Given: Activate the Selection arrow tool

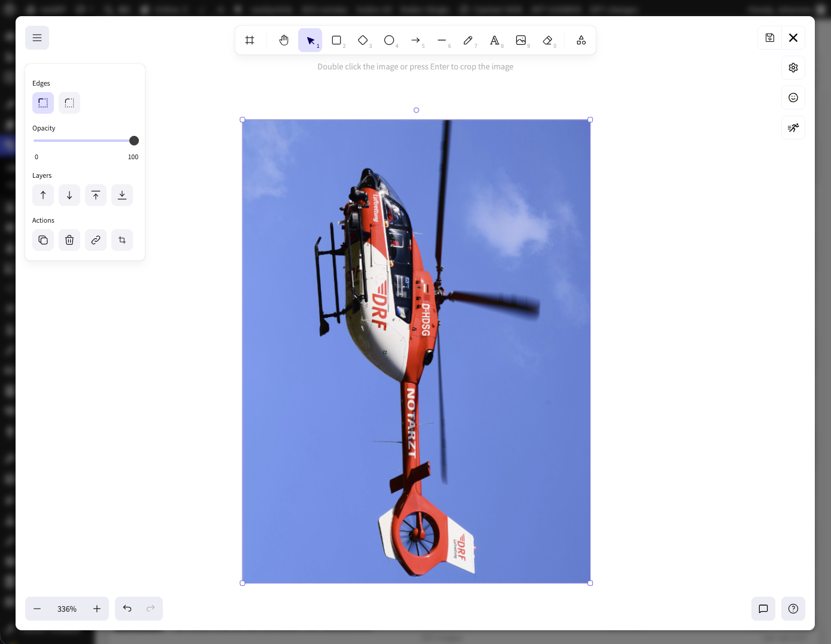Looking at the screenshot, I should (x=310, y=40).
